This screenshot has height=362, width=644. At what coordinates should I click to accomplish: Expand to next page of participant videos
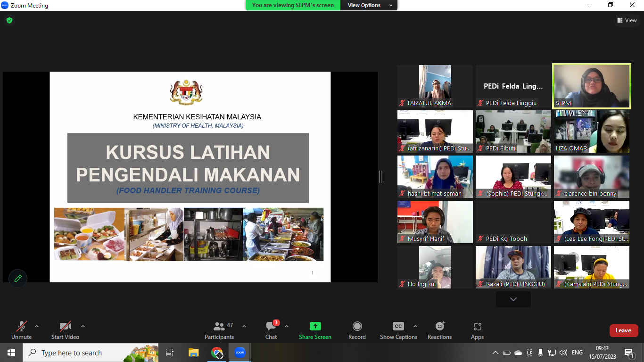513,299
